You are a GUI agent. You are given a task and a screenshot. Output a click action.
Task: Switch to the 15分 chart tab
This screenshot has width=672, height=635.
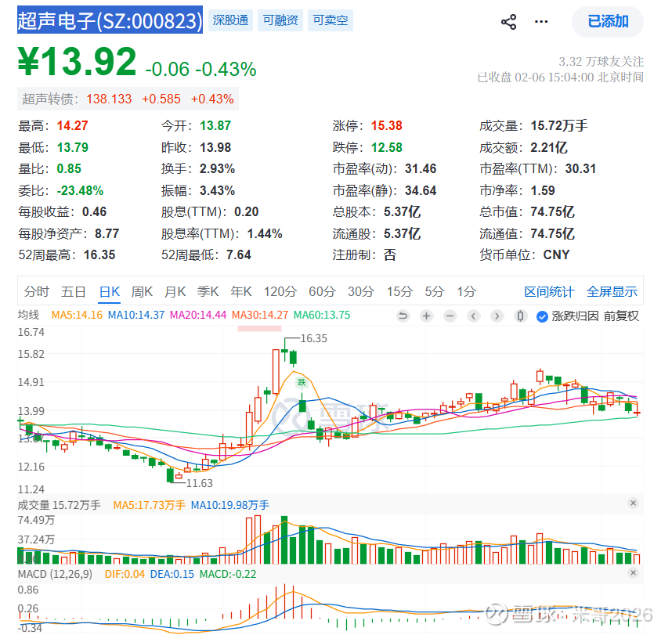[399, 292]
